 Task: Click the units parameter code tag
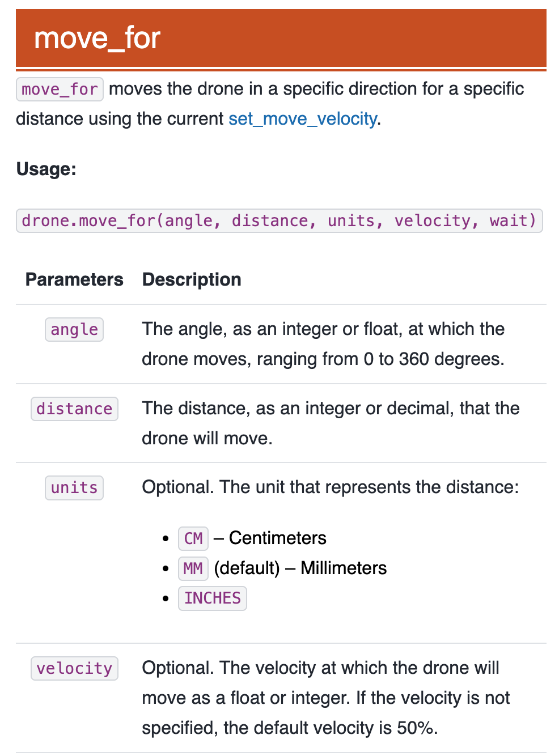(x=74, y=488)
